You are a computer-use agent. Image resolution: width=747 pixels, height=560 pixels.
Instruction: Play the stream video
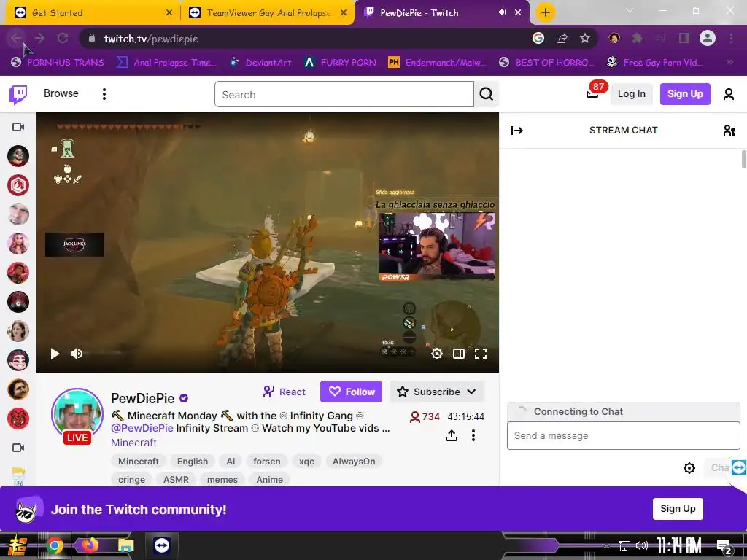[55, 354]
